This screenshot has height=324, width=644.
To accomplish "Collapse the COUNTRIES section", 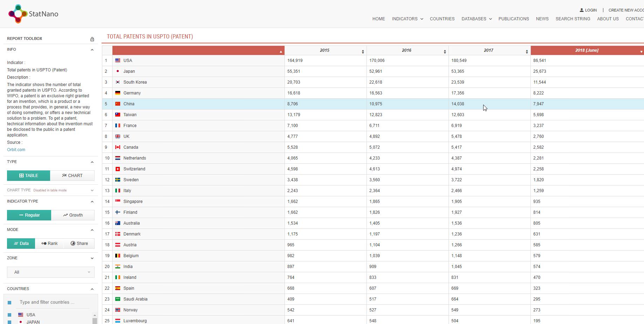I will point(92,289).
